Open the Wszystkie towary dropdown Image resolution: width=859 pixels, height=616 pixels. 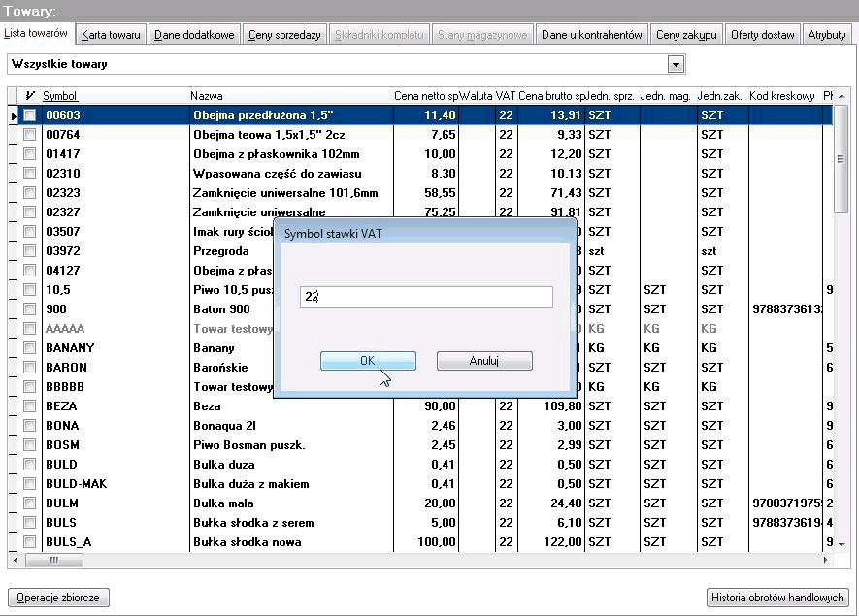pyautogui.click(x=676, y=65)
